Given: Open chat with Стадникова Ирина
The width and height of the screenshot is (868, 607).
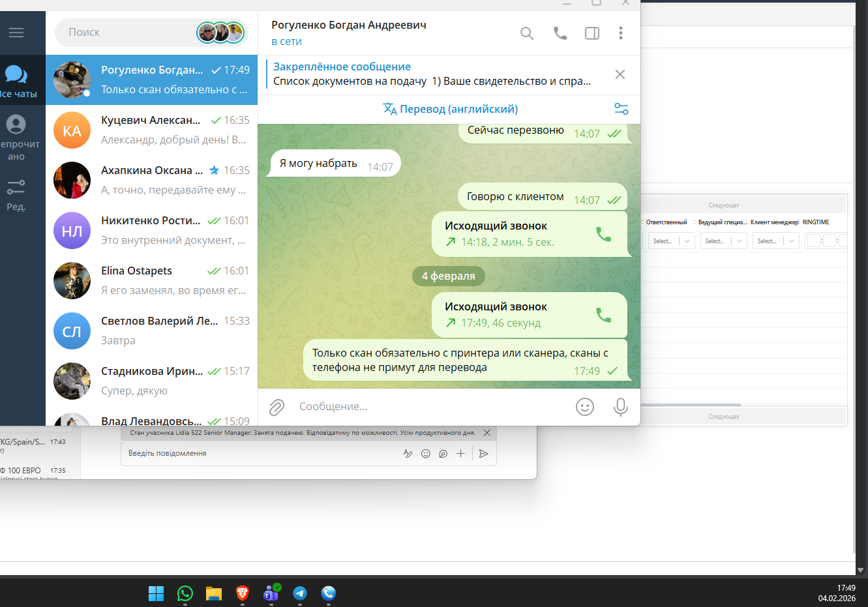Looking at the screenshot, I should (x=151, y=381).
